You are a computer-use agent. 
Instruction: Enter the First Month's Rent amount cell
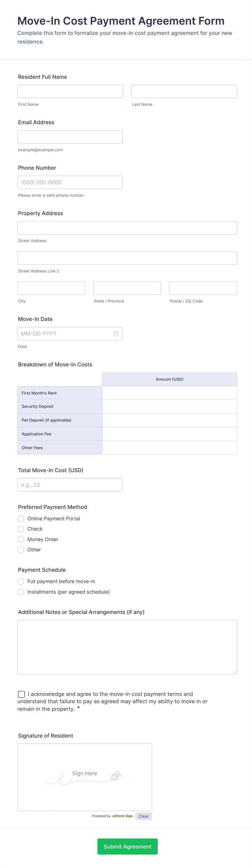pyautogui.click(x=169, y=393)
